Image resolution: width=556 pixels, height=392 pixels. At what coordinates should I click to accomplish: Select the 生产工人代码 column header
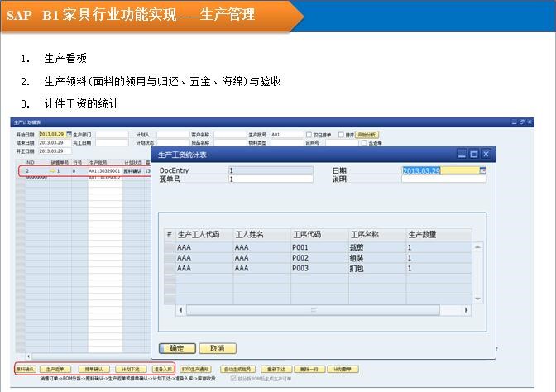[204, 235]
